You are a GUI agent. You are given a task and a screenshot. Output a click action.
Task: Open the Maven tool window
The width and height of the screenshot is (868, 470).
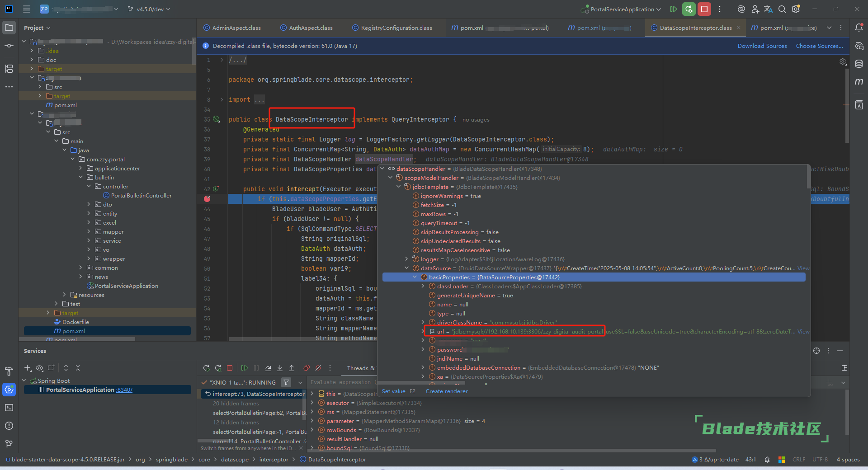point(859,82)
